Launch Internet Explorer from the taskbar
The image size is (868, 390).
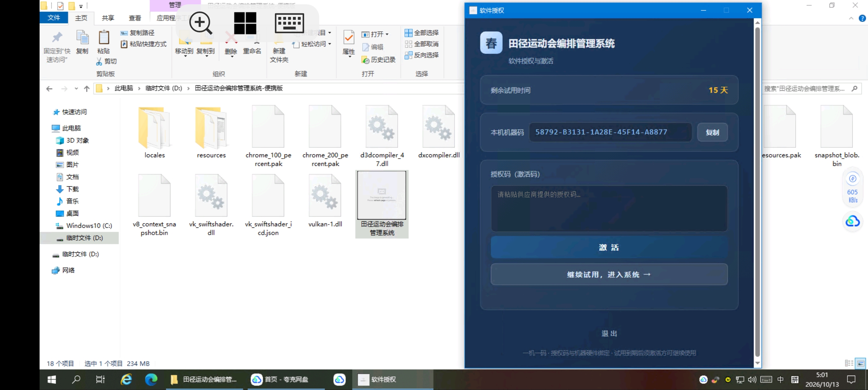[x=126, y=380]
